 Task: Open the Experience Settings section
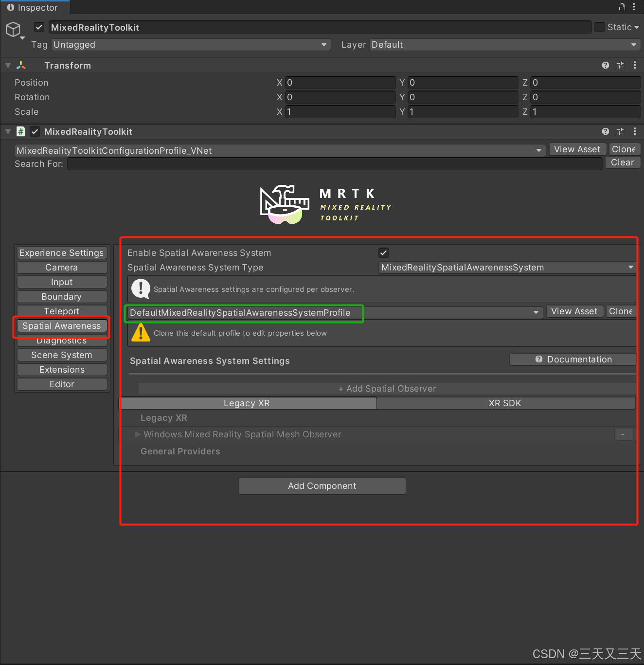[x=62, y=253]
